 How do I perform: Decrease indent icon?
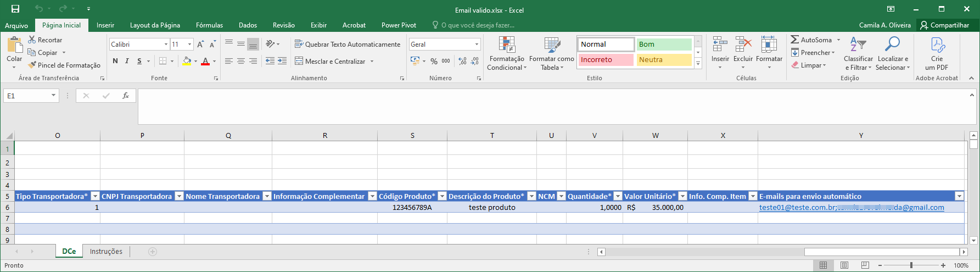pos(270,61)
